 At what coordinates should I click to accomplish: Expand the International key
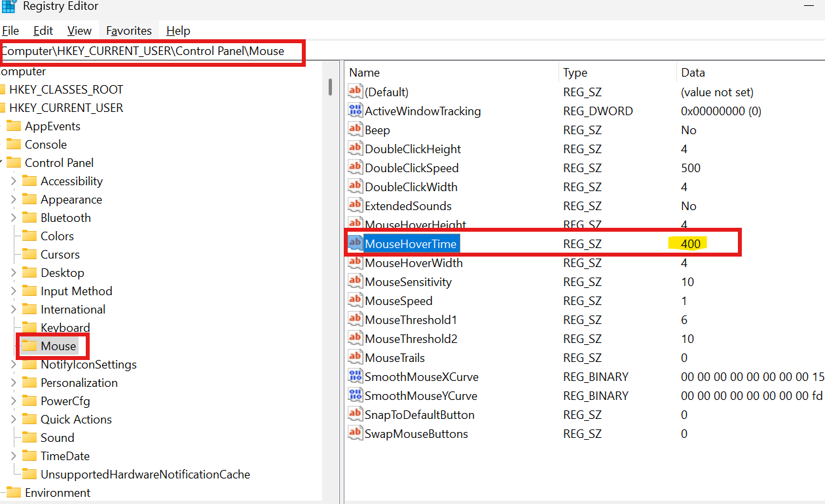[13, 309]
